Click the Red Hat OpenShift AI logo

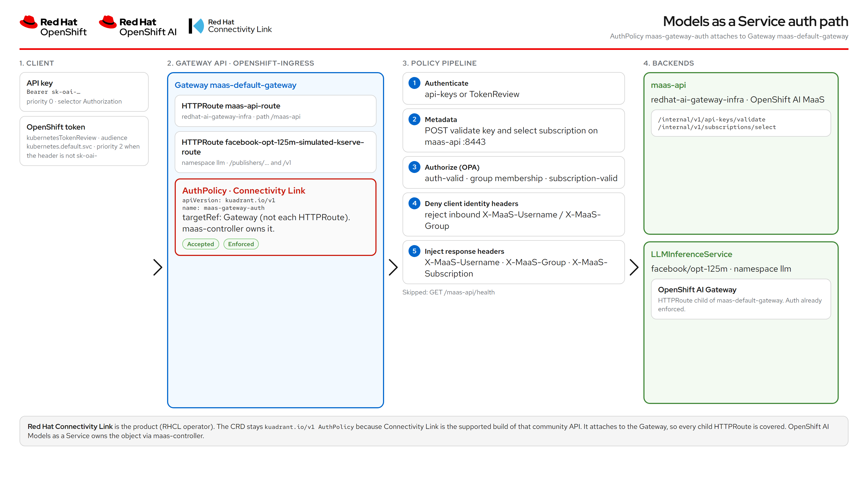pos(138,26)
